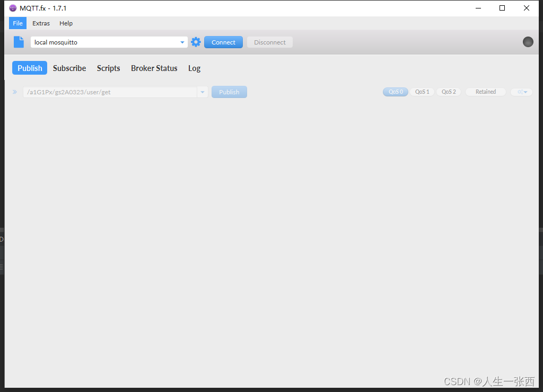Open the Help menu
The image size is (543, 392).
click(x=66, y=23)
